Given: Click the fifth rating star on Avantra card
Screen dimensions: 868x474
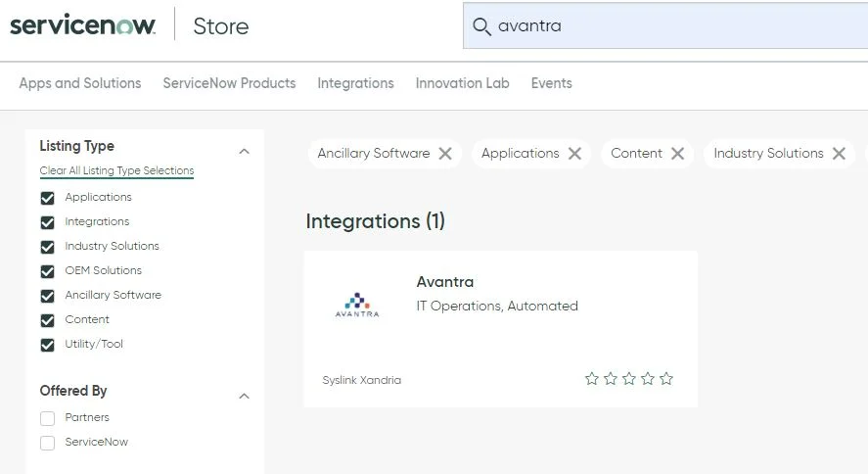Looking at the screenshot, I should [666, 379].
